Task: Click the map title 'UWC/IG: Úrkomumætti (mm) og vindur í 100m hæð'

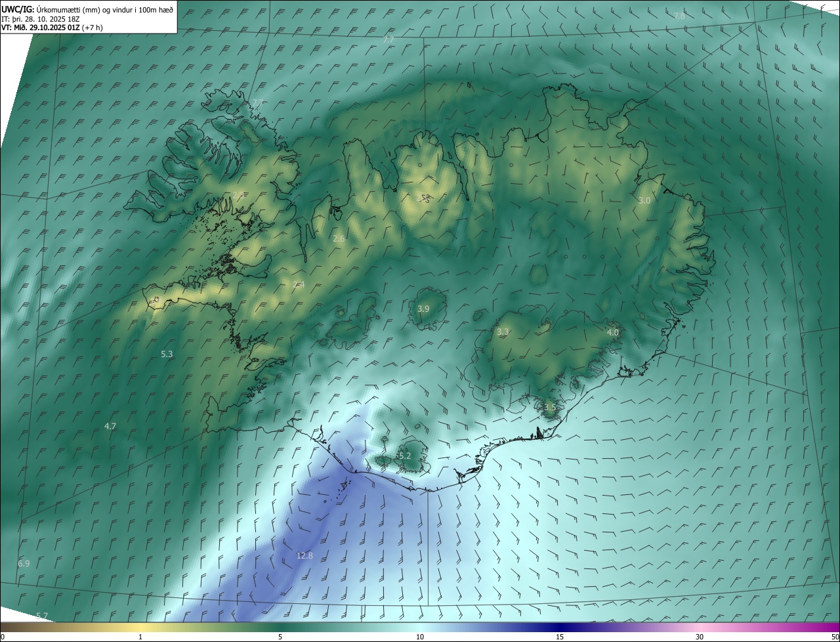Action: click(87, 9)
